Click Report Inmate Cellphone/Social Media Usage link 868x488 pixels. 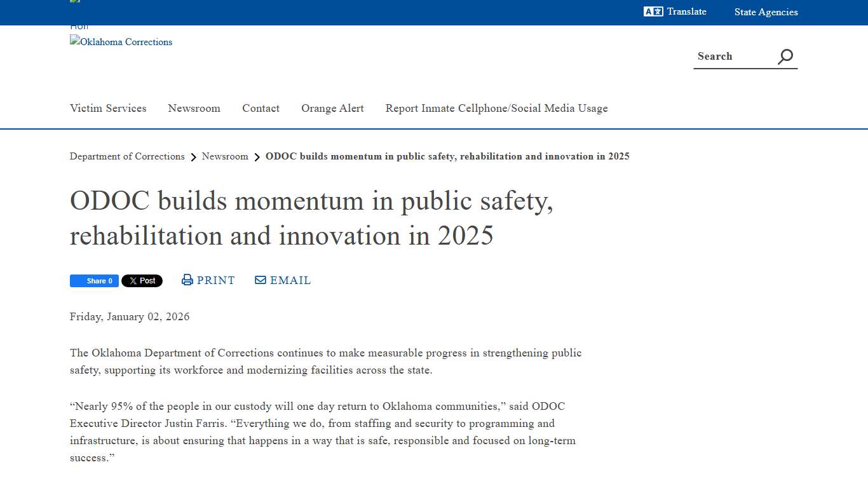click(x=496, y=108)
